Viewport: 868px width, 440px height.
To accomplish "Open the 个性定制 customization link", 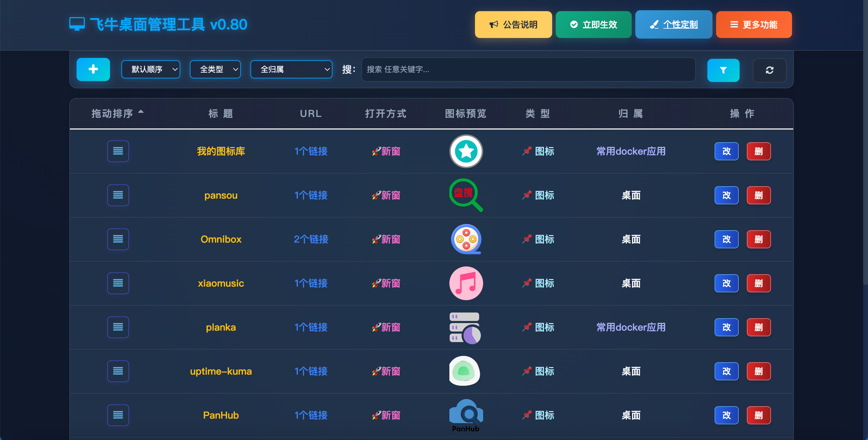I will tap(673, 25).
